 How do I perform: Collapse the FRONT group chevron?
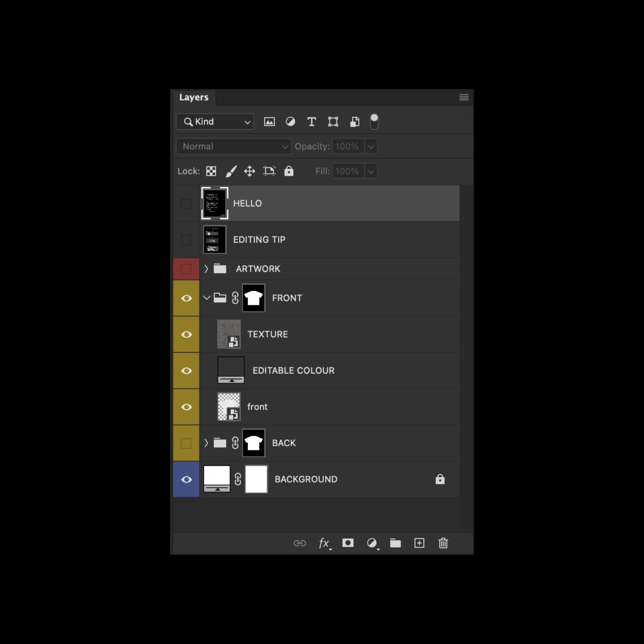coord(206,298)
